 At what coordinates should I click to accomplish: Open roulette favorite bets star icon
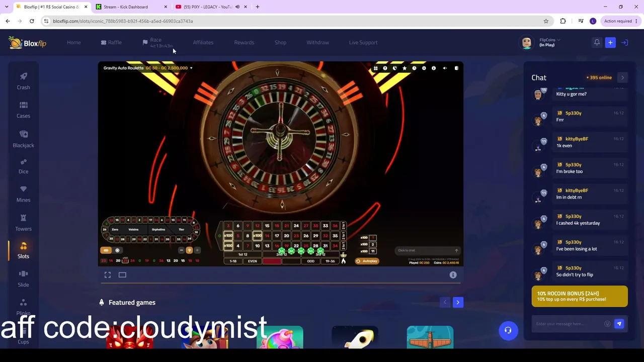pos(405,68)
